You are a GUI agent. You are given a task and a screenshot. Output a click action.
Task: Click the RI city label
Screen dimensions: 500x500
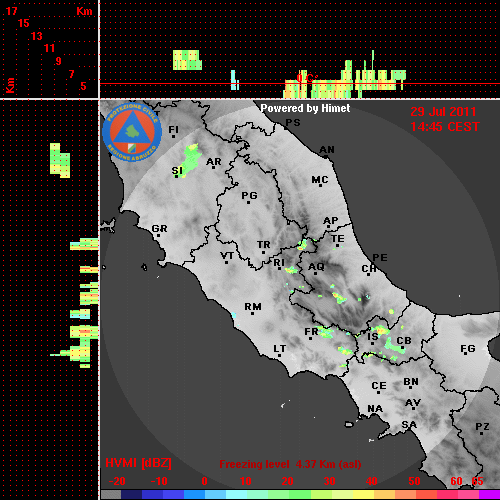coord(279,263)
